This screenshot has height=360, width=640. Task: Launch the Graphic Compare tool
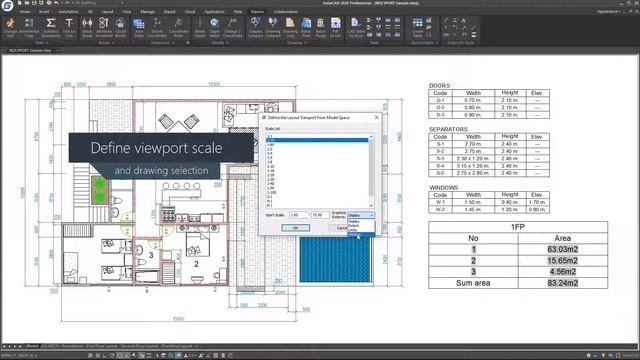[256, 28]
